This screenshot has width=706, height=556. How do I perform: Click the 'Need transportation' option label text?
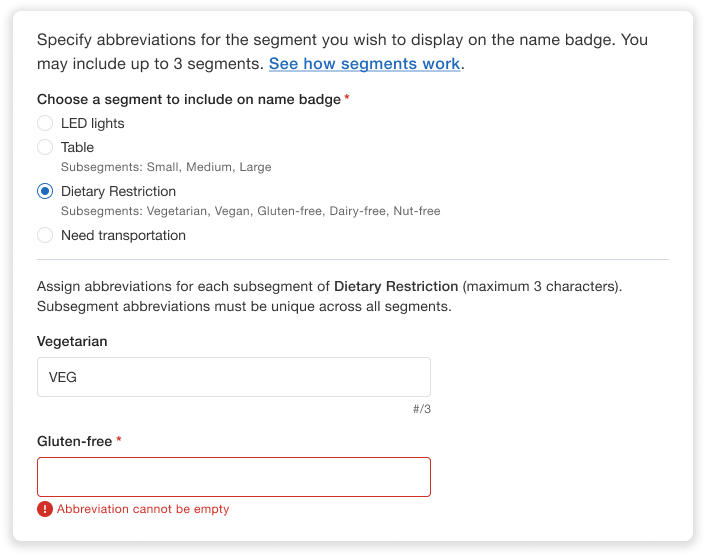point(123,235)
